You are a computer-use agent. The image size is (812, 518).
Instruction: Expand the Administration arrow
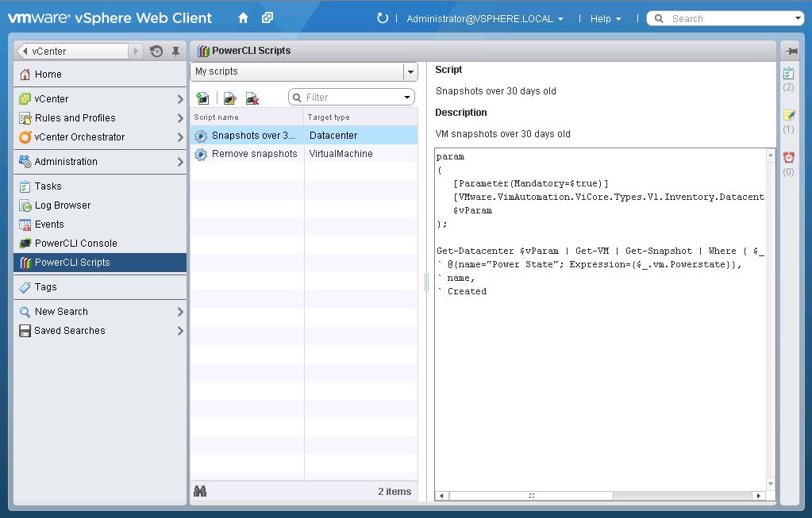[180, 162]
